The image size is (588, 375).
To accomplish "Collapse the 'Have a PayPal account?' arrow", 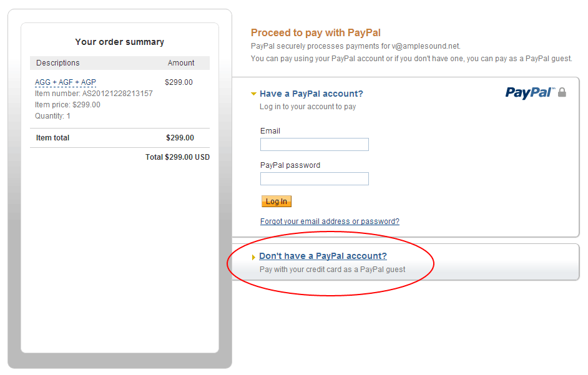I will pyautogui.click(x=253, y=94).
